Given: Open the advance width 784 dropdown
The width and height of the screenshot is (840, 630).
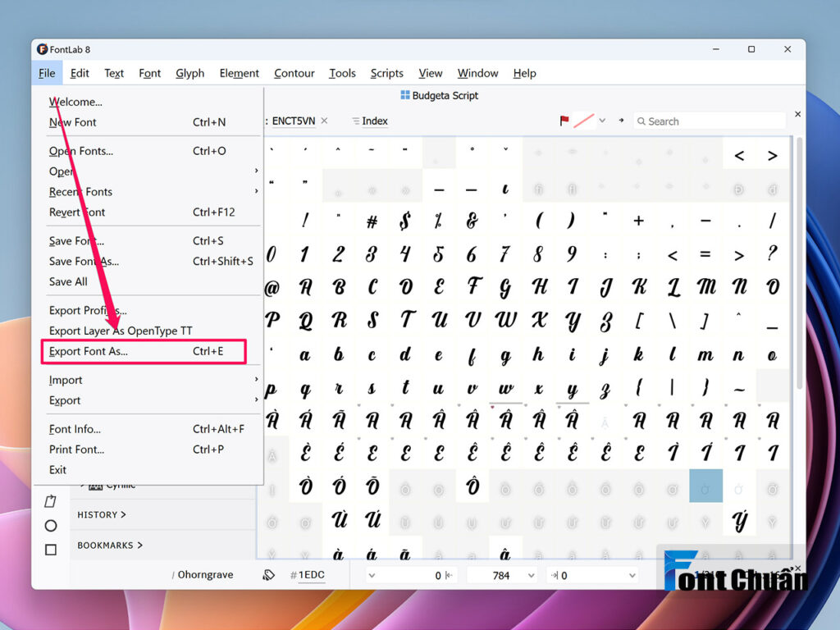Looking at the screenshot, I should (531, 575).
